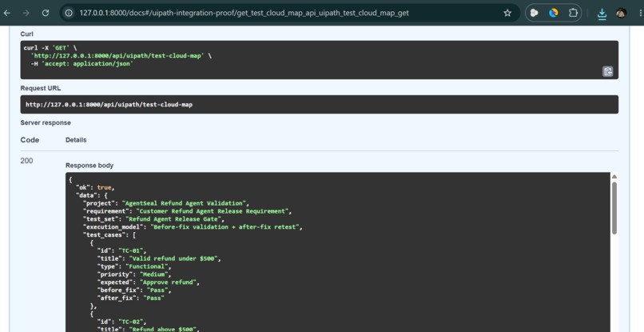Click the 'Server response' label
Screen dimensions: 644x332
[46, 122]
